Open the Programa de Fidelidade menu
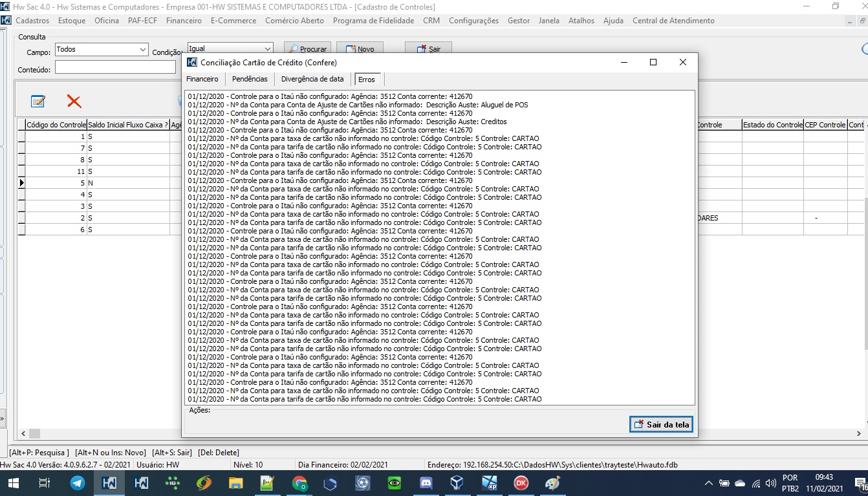Viewport: 868px width, 496px height. coord(373,21)
